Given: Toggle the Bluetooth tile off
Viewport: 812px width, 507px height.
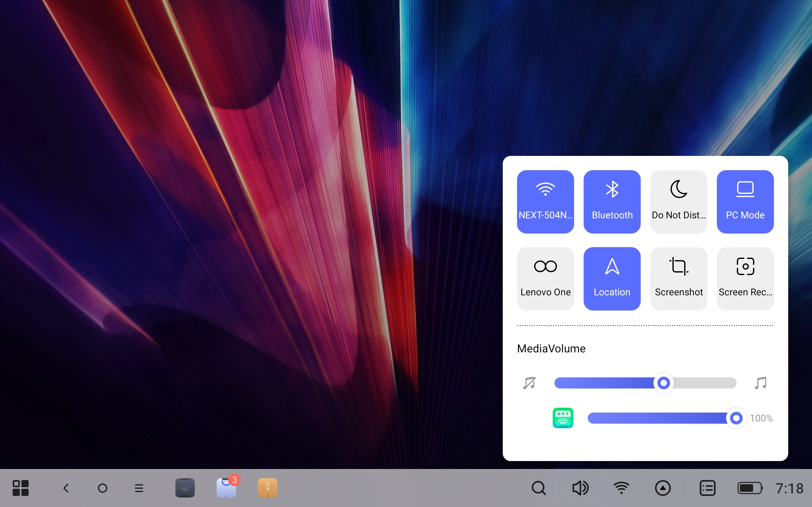Looking at the screenshot, I should (x=612, y=202).
